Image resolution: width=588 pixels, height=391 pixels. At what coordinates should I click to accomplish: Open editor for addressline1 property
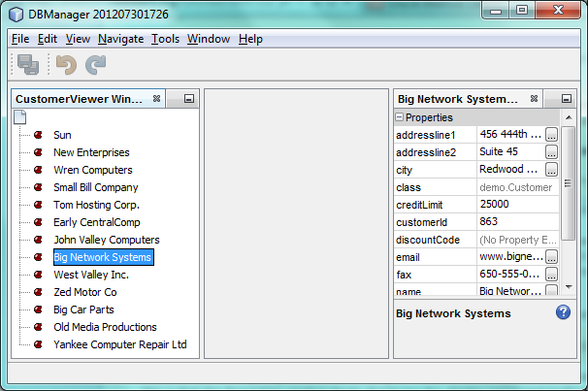(551, 135)
